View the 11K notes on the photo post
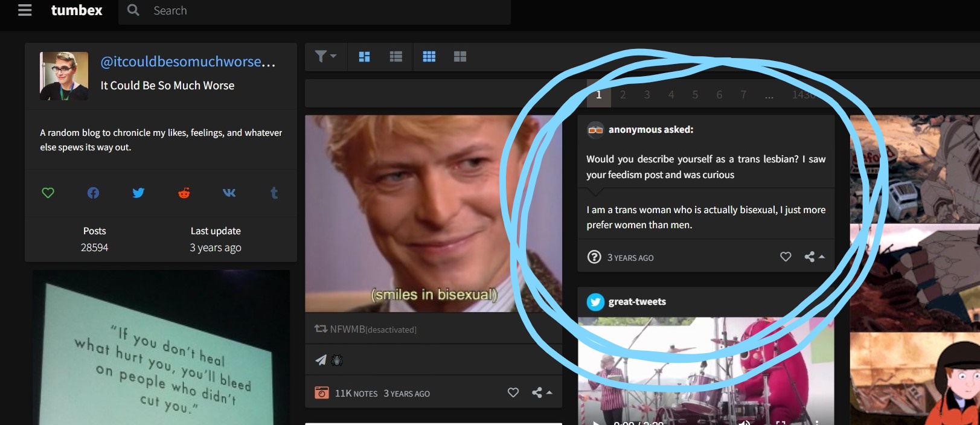The image size is (980, 425). pos(356,394)
